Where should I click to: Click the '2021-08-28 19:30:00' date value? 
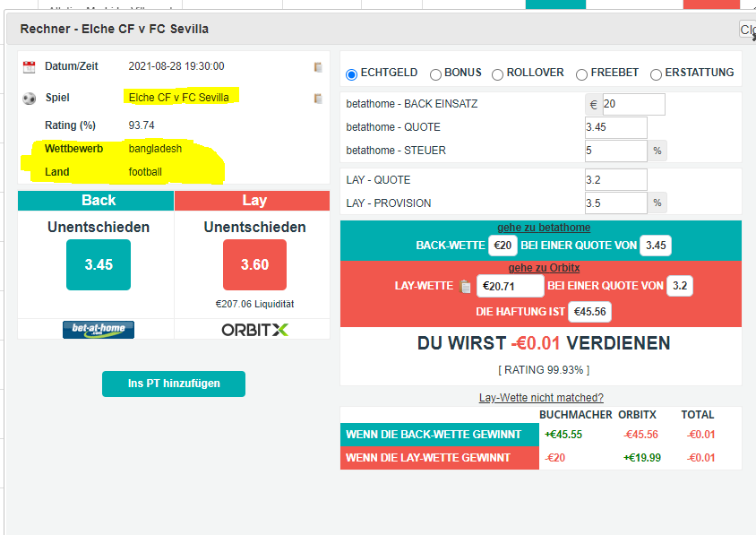click(x=176, y=66)
